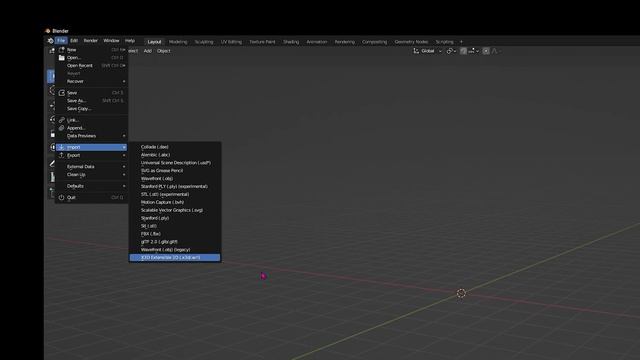The image size is (640, 360).
Task: Import Universal Scene Description file
Action: coord(175,162)
